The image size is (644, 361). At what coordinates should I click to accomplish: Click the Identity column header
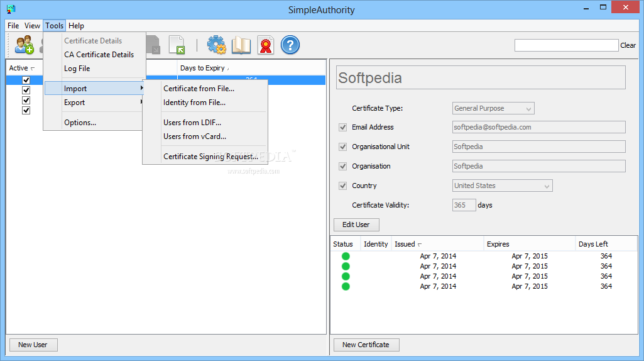tap(376, 244)
